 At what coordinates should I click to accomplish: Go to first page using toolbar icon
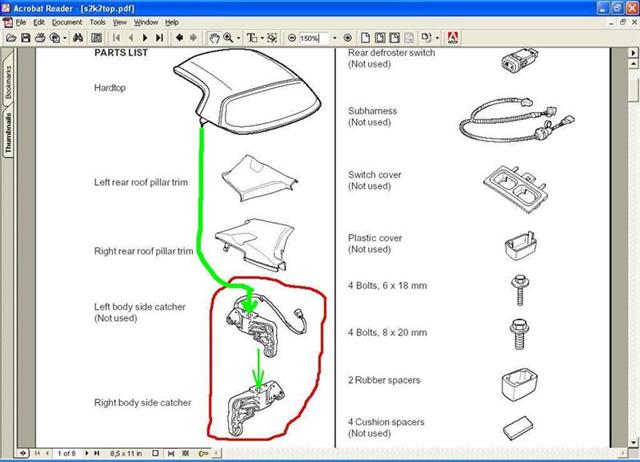(x=116, y=38)
